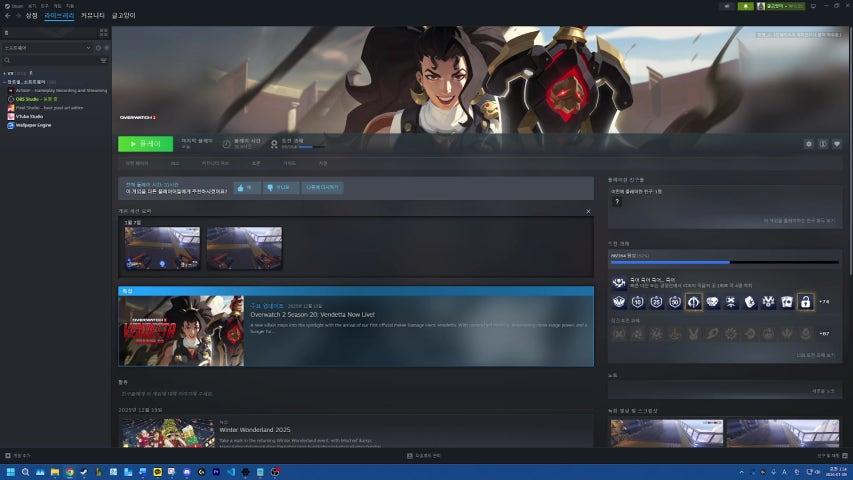Click the green Play button for Overwatch
This screenshot has width=853, height=480.
(145, 144)
